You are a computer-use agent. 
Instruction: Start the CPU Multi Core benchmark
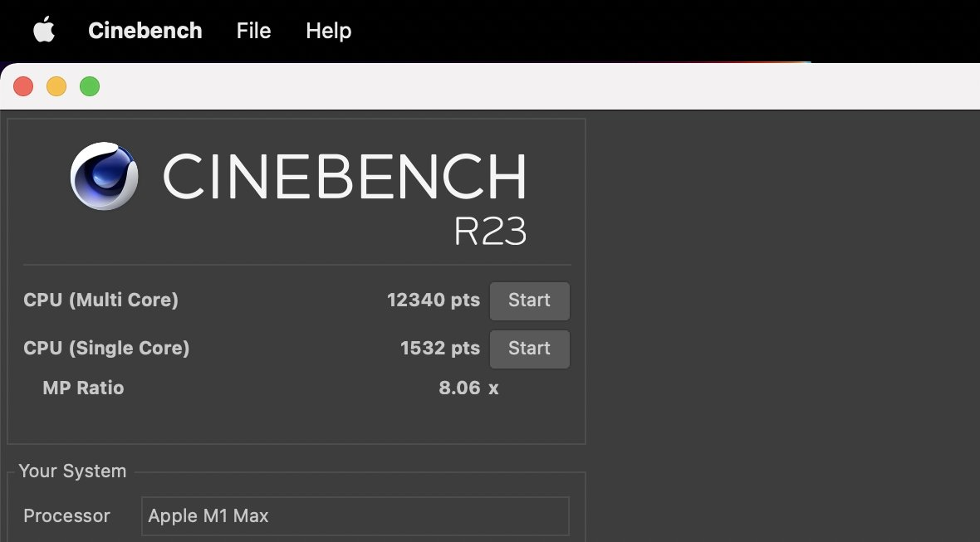[529, 300]
